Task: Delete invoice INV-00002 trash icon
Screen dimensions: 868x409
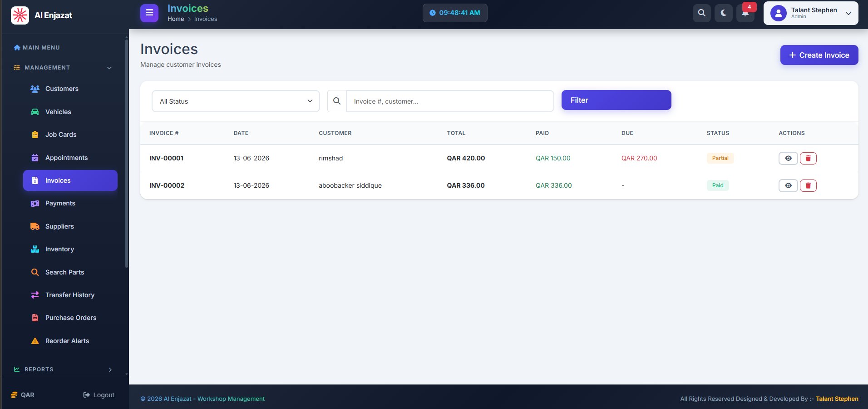Action: click(808, 185)
